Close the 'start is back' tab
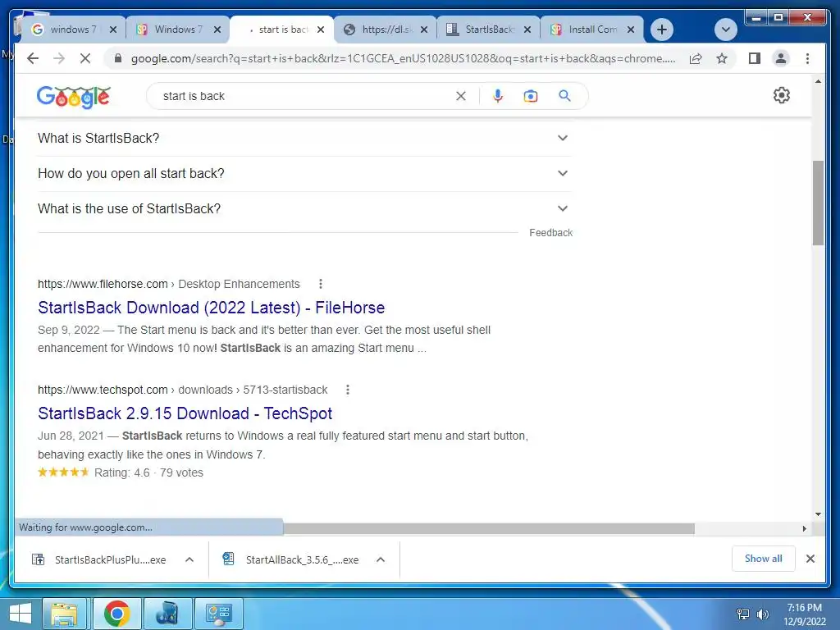Image resolution: width=840 pixels, height=630 pixels. 321,30
